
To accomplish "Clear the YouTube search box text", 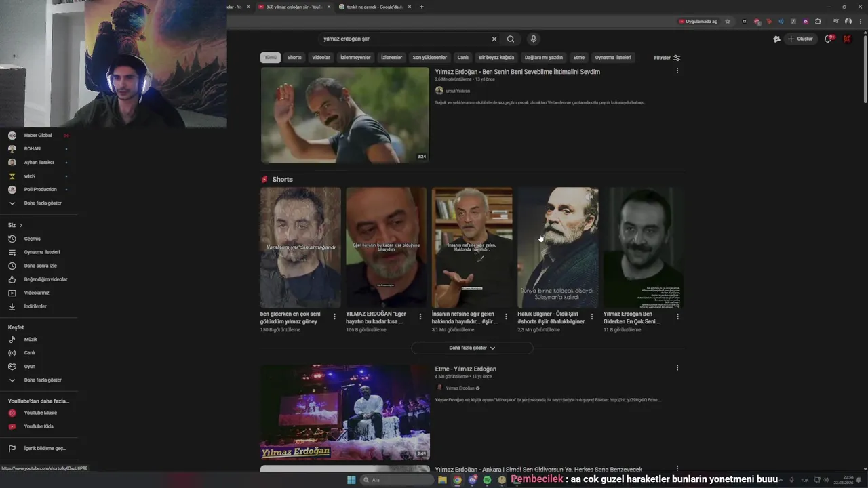I will pos(494,39).
